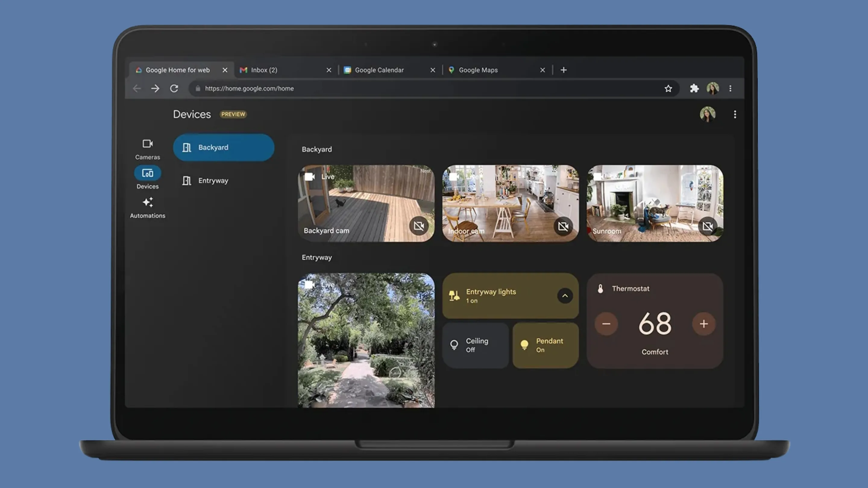Toggle the Pendant light off
868x488 pixels.
click(545, 345)
